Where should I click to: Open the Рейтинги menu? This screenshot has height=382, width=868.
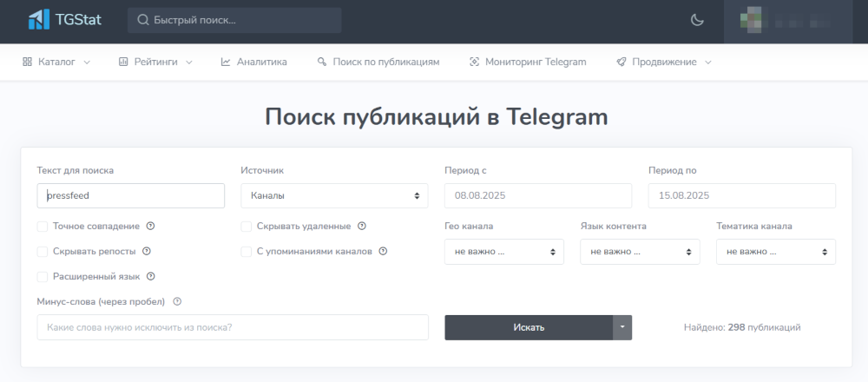click(155, 62)
